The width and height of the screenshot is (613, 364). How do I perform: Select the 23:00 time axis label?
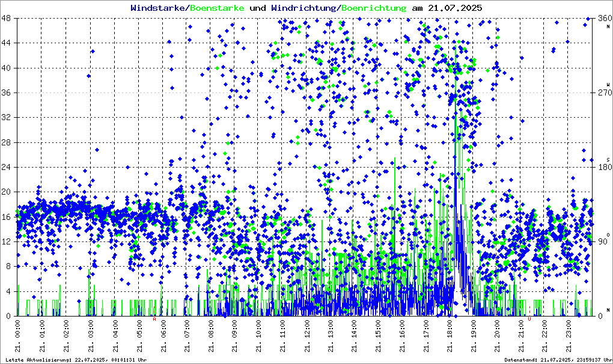[570, 335]
